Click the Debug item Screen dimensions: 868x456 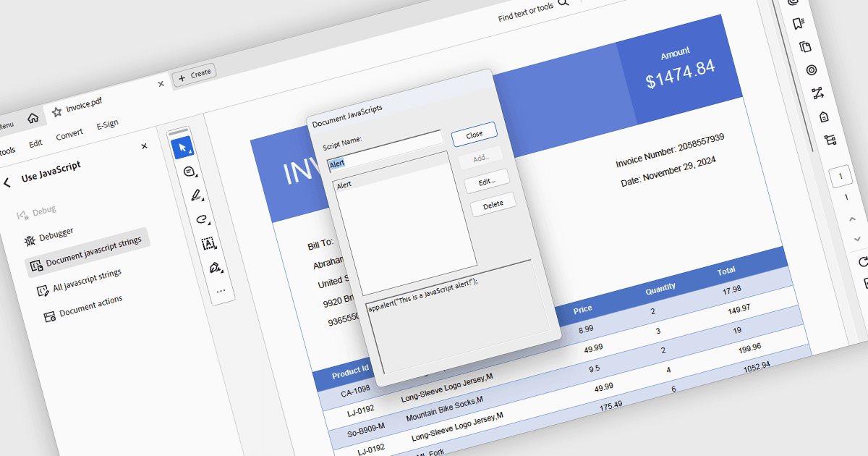36,213
